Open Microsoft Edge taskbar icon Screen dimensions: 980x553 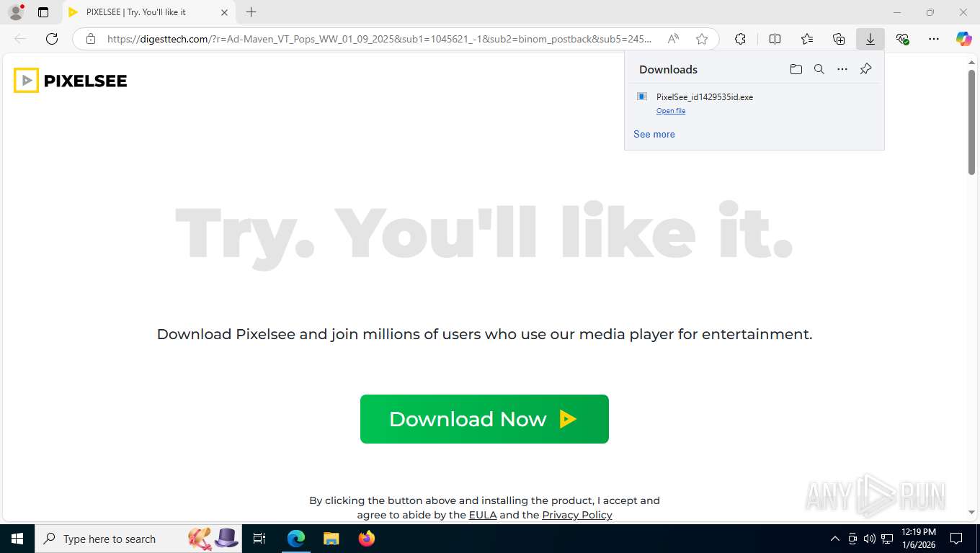(x=296, y=539)
